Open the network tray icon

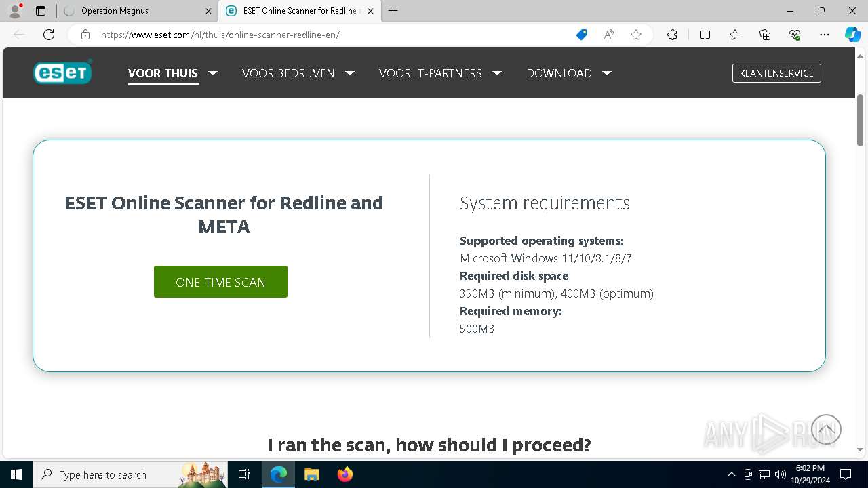click(x=764, y=474)
